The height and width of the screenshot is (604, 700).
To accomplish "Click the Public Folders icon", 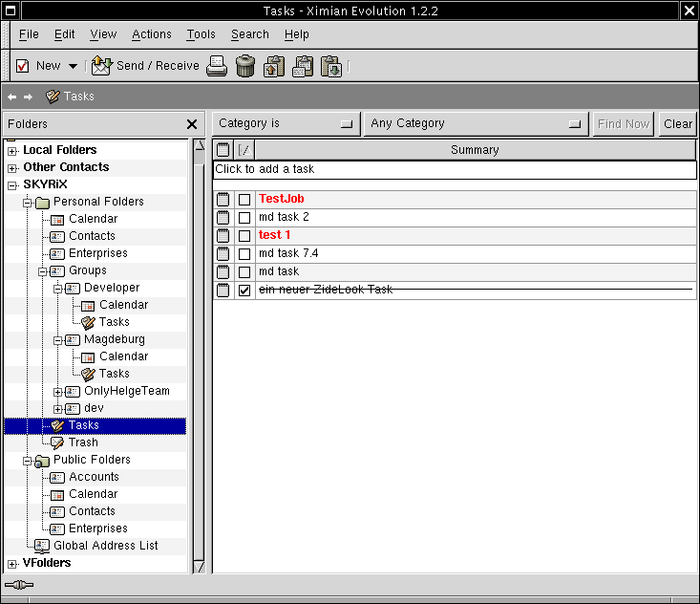I will (42, 461).
